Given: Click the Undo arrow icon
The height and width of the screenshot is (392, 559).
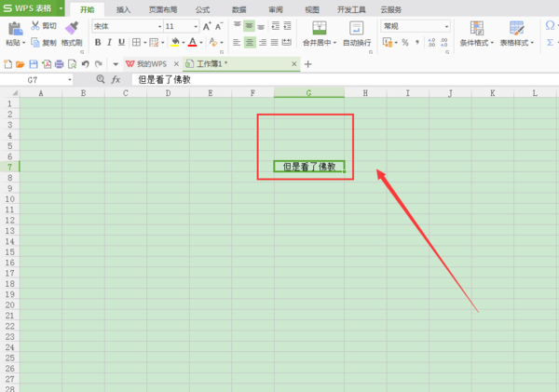Looking at the screenshot, I should (85, 64).
